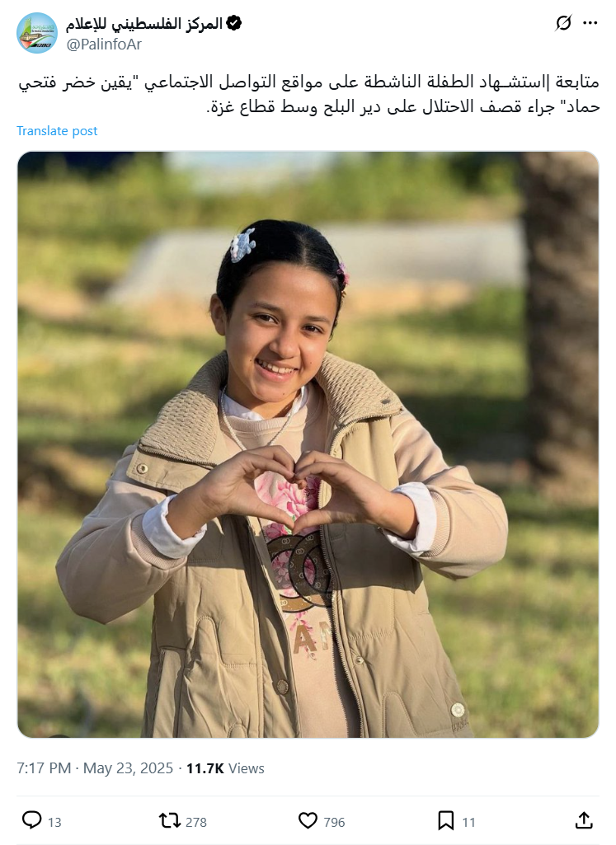Bookmark the post with the bookmark icon
This screenshot has height=845, width=616.
point(445,821)
